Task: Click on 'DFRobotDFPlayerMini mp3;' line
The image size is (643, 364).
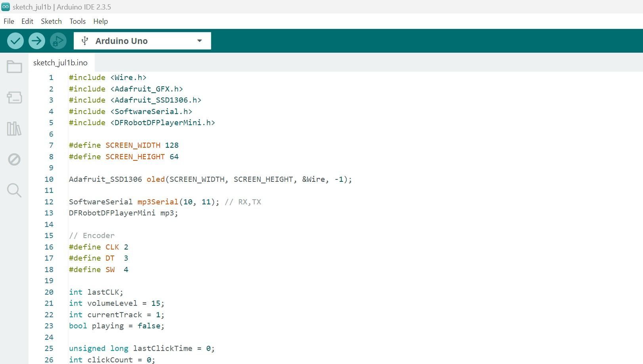Action: pos(124,213)
